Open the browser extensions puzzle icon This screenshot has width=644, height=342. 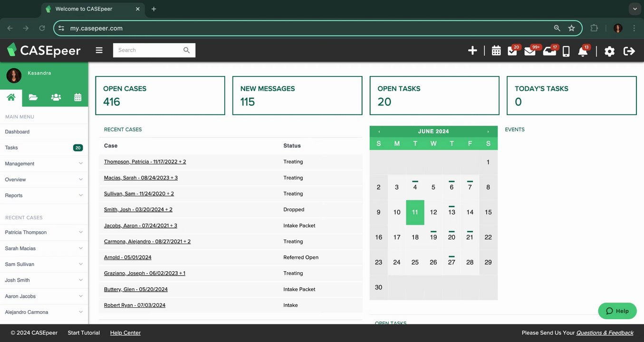click(x=594, y=28)
